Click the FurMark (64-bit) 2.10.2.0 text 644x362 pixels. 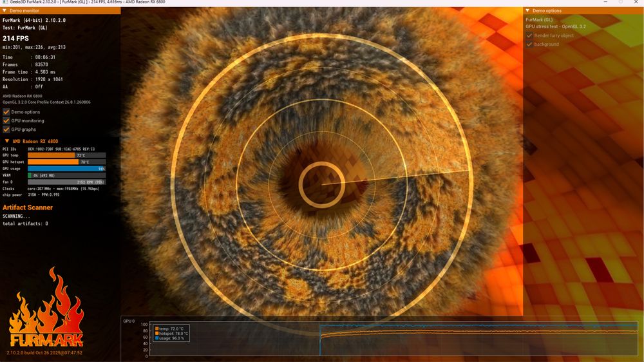[34, 20]
